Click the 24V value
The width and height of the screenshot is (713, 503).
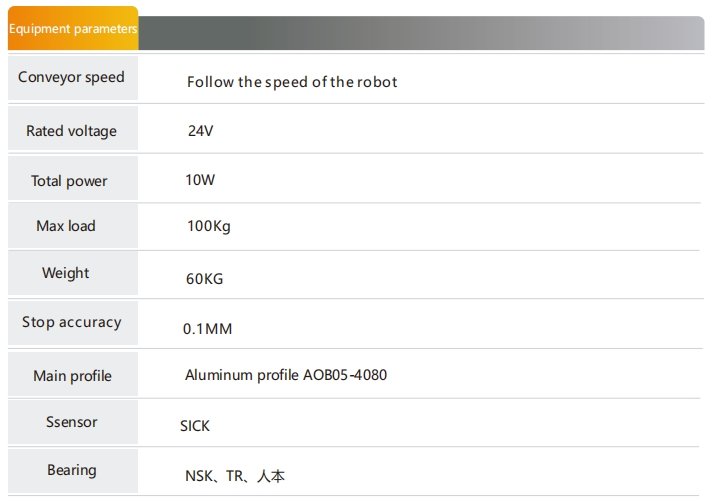tap(201, 131)
